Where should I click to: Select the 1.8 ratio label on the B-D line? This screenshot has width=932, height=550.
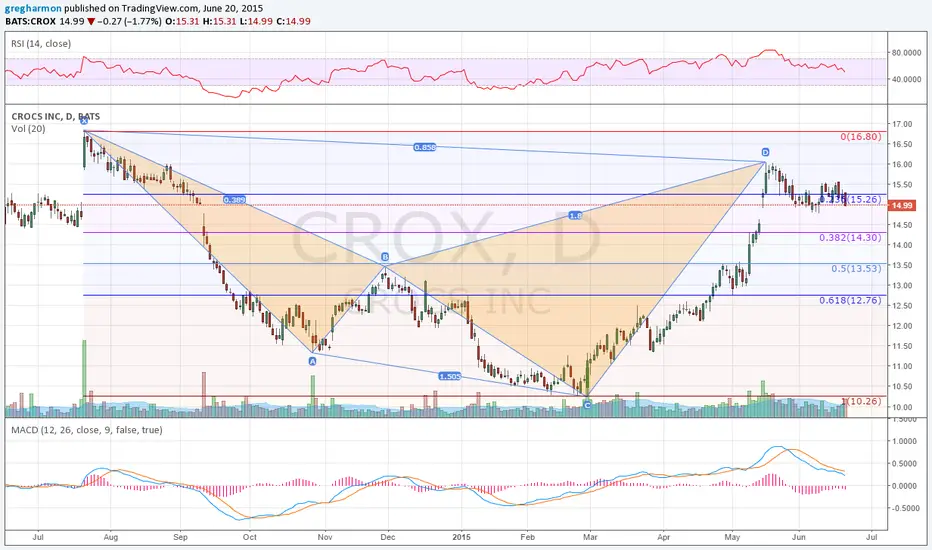point(575,216)
